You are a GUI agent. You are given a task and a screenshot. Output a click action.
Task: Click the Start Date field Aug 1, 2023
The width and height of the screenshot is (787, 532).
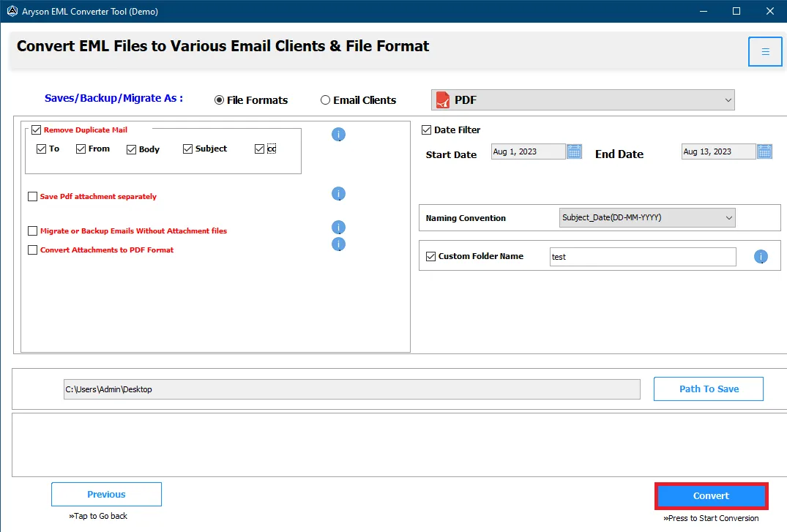[528, 151]
